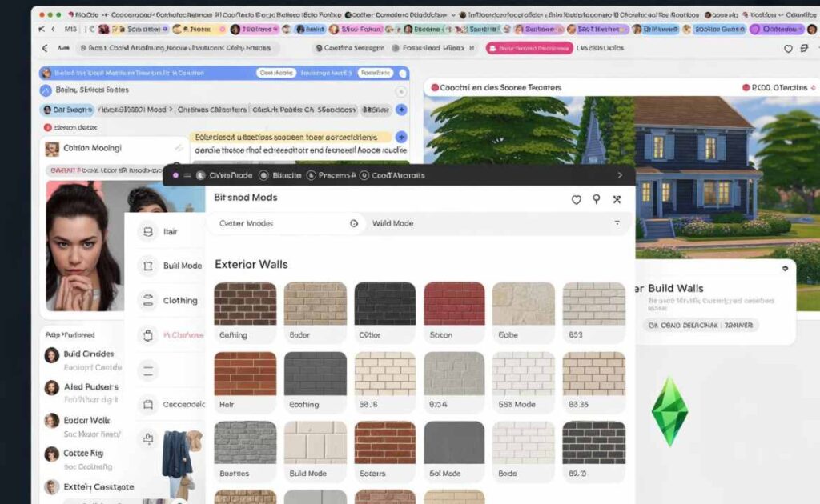The width and height of the screenshot is (820, 504).
Task: Click the heart icon in the browser toolbar
Action: pyautogui.click(x=788, y=48)
